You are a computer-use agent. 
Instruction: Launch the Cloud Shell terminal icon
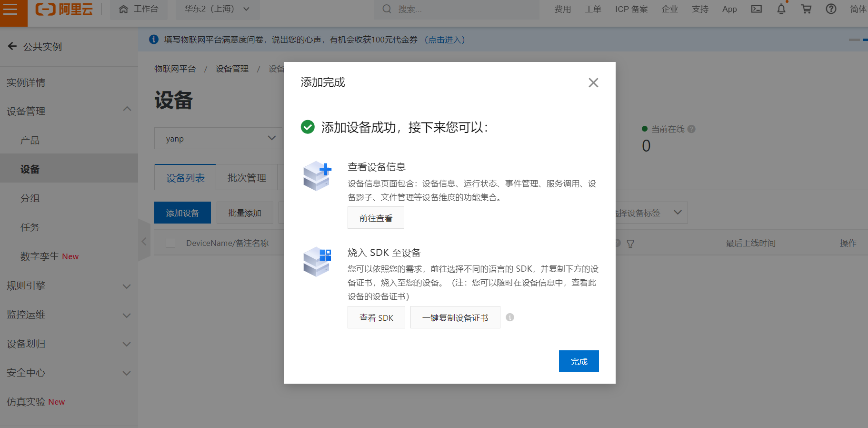[757, 9]
